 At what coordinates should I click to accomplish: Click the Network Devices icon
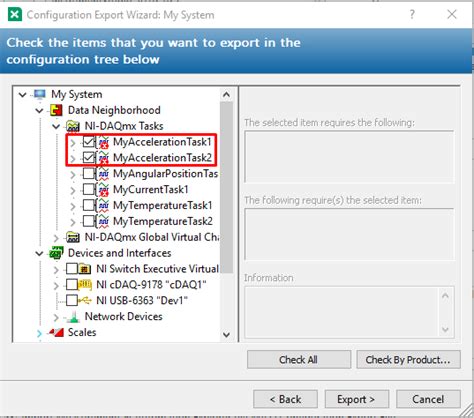73,317
